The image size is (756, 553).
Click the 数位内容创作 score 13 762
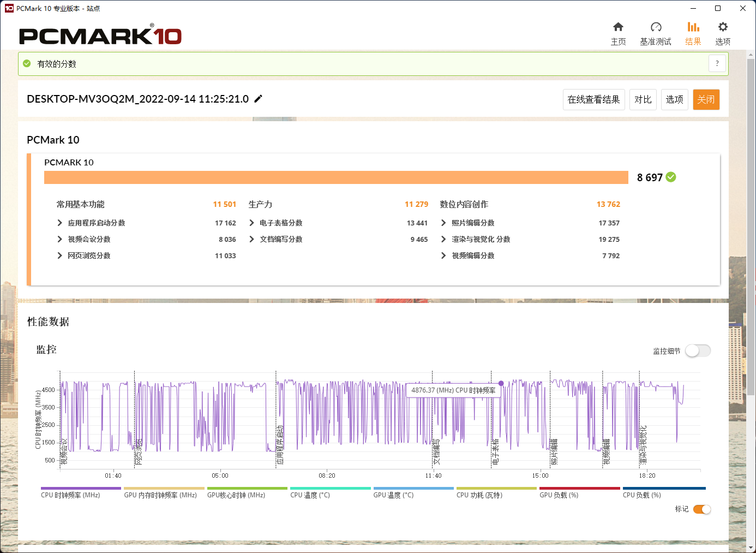click(608, 204)
